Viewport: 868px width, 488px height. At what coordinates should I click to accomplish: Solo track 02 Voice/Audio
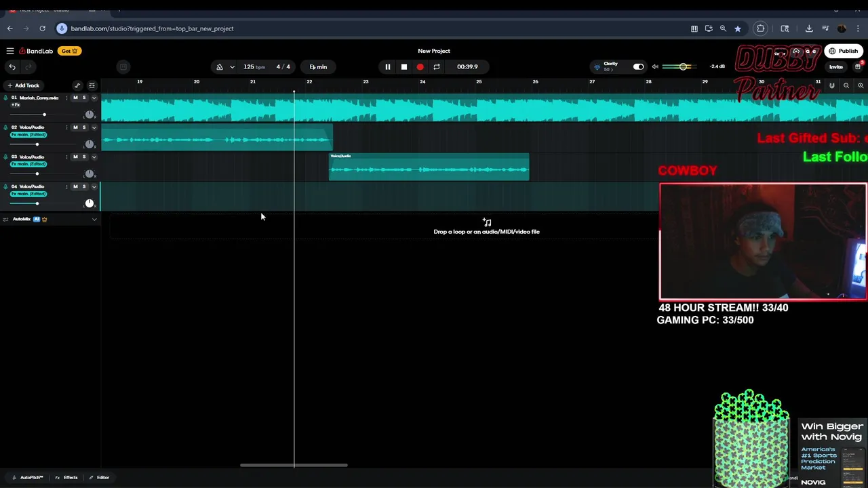point(84,127)
